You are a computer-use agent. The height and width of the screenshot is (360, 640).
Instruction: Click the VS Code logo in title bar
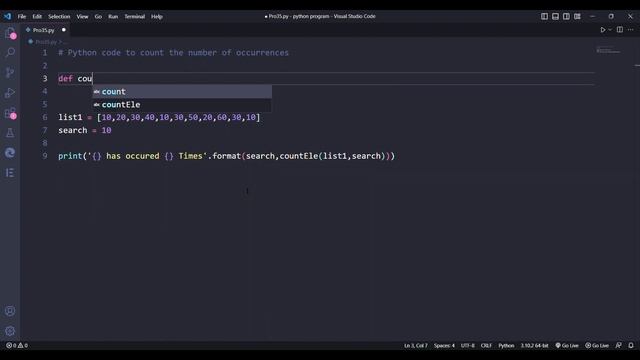pos(7,16)
